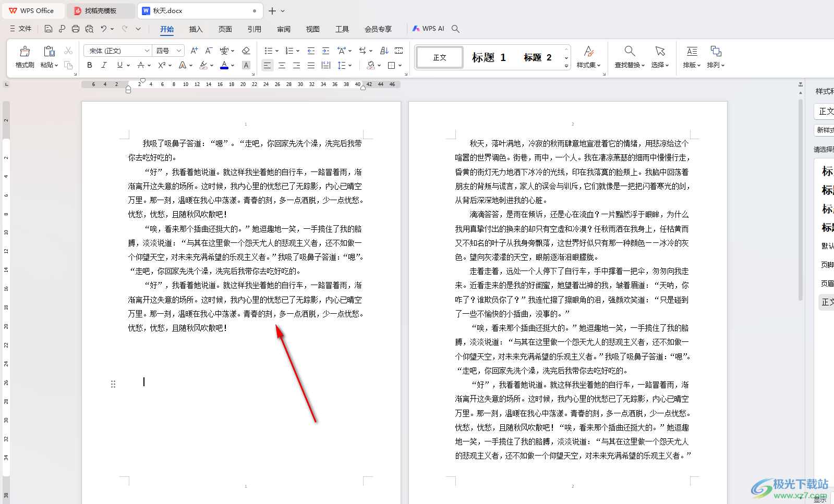Image resolution: width=834 pixels, height=504 pixels.
Task: Toggle character shading button
Action: coord(246,65)
